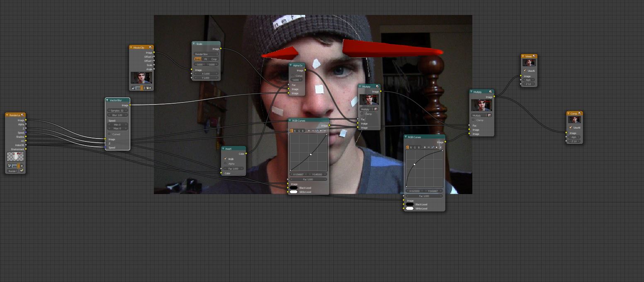
Task: Delete curve point X in center RGB Curves
Action: pos(325,131)
